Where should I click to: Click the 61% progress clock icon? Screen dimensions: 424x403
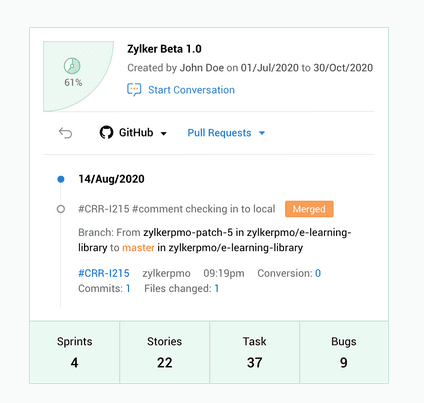pyautogui.click(x=72, y=66)
